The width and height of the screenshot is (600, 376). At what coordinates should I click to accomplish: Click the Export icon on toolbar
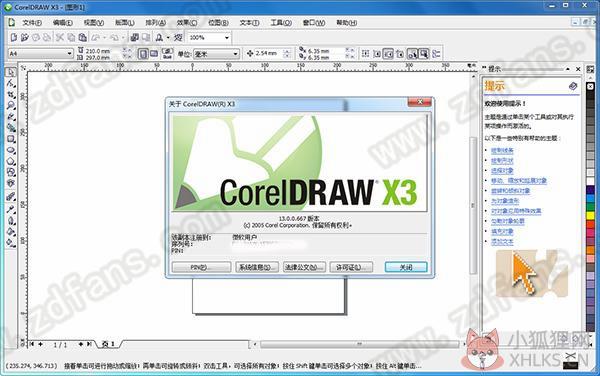pos(146,37)
